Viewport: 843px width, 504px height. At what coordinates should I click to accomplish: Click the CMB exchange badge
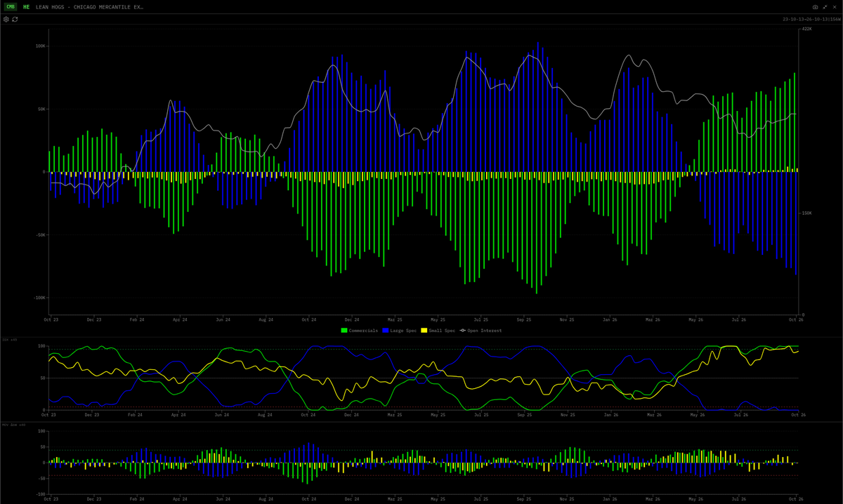tap(11, 6)
